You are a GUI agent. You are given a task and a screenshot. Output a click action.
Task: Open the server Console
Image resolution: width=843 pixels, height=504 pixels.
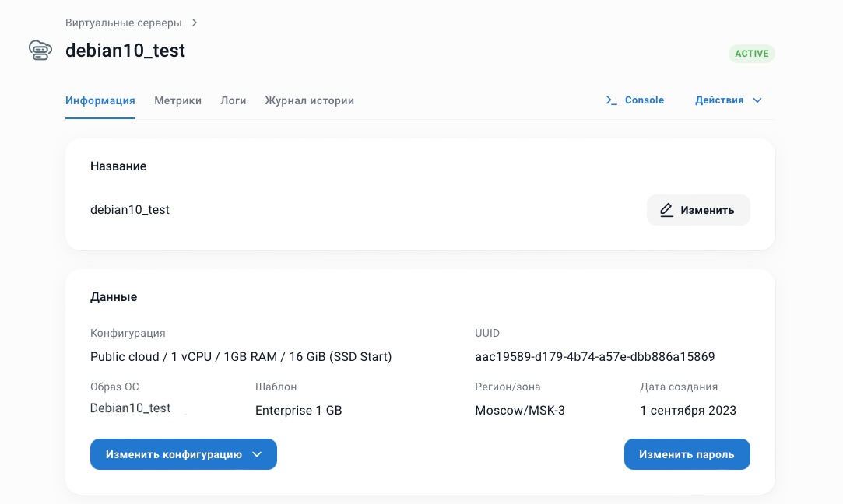(644, 100)
